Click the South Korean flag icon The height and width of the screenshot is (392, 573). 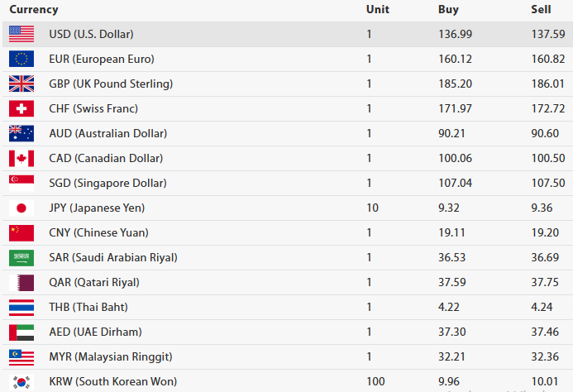point(21,382)
